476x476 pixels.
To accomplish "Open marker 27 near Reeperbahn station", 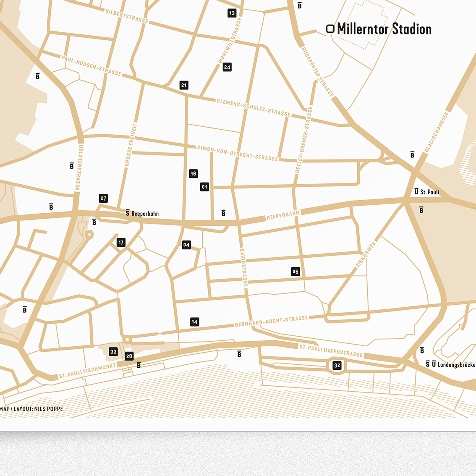I will (x=104, y=199).
